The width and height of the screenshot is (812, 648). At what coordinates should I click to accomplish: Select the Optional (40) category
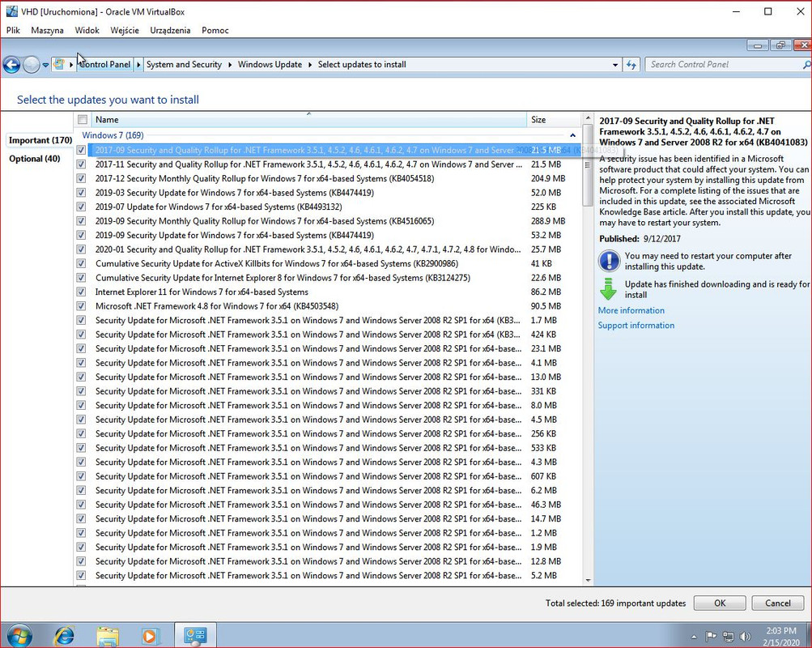click(x=35, y=159)
